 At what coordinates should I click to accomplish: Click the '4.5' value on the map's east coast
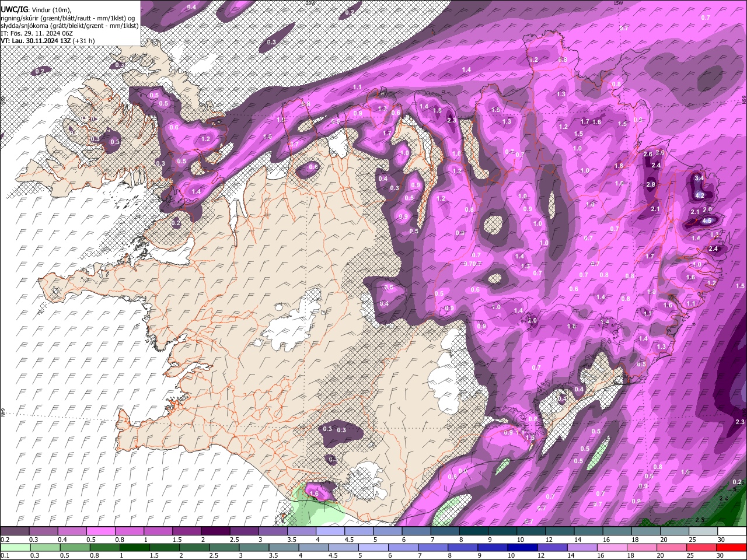pos(707,220)
